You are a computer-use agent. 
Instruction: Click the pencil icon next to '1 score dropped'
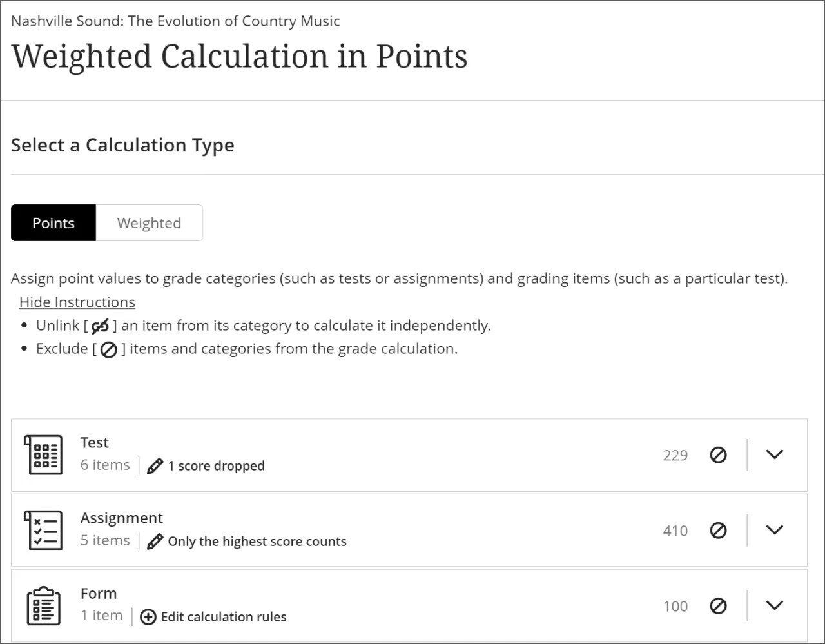155,465
